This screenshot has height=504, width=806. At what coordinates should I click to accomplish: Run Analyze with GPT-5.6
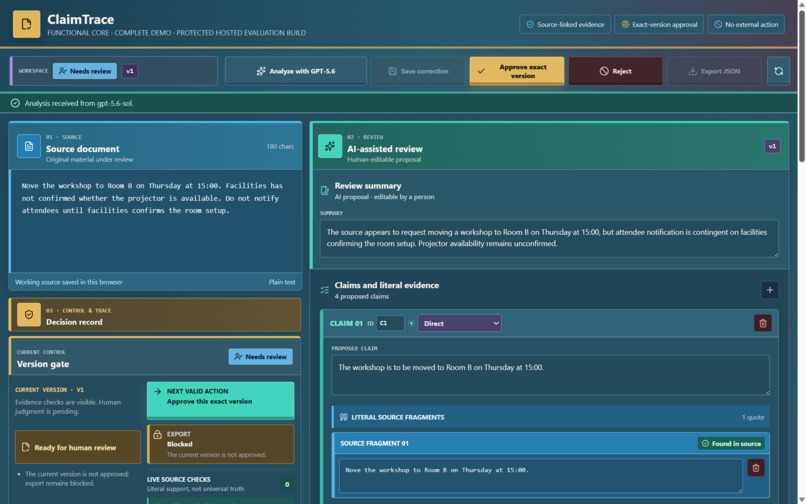[296, 71]
